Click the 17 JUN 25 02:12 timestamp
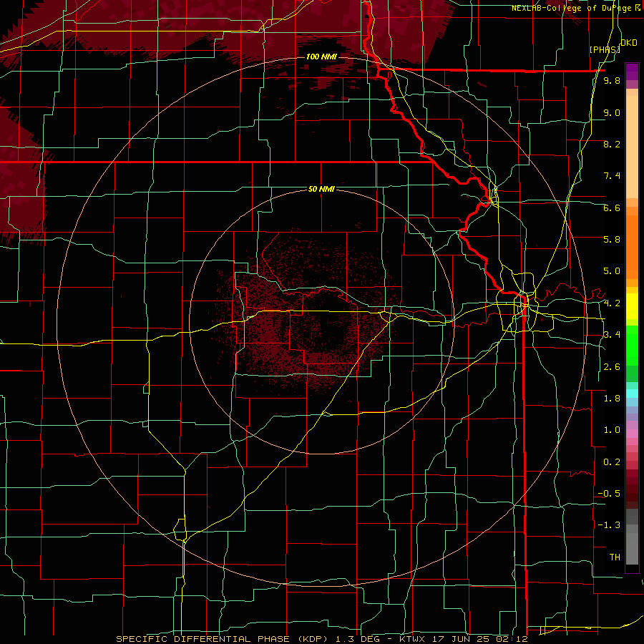Image resolution: width=644 pixels, height=644 pixels. [x=479, y=639]
